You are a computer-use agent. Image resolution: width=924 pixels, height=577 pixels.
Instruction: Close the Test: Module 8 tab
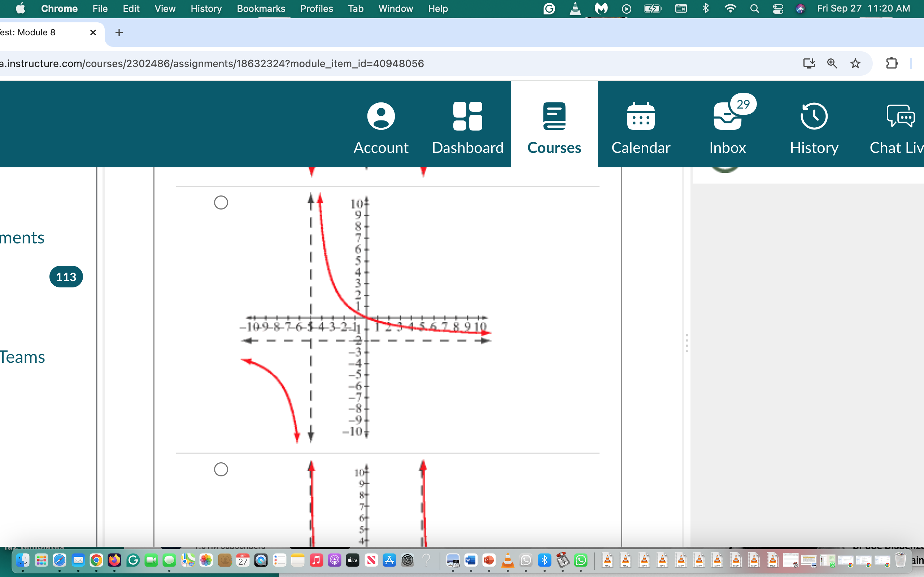pos(93,32)
